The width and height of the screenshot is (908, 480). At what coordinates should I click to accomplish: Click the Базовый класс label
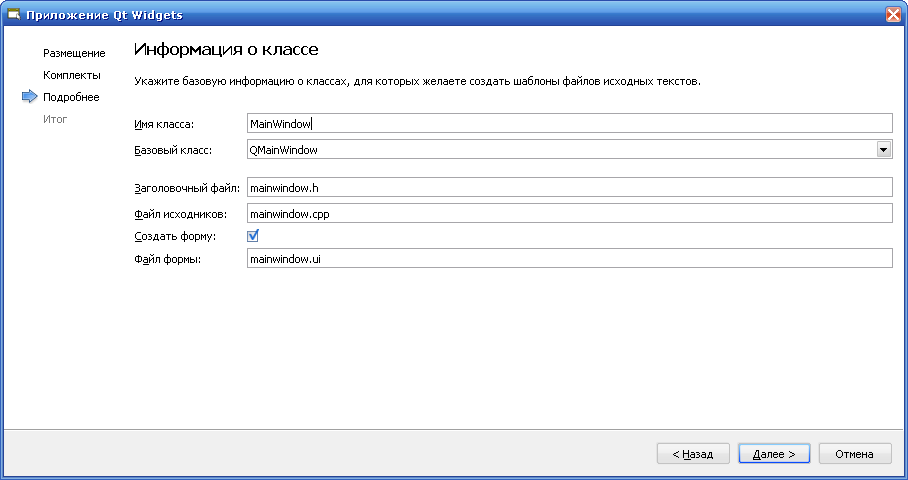click(x=173, y=151)
